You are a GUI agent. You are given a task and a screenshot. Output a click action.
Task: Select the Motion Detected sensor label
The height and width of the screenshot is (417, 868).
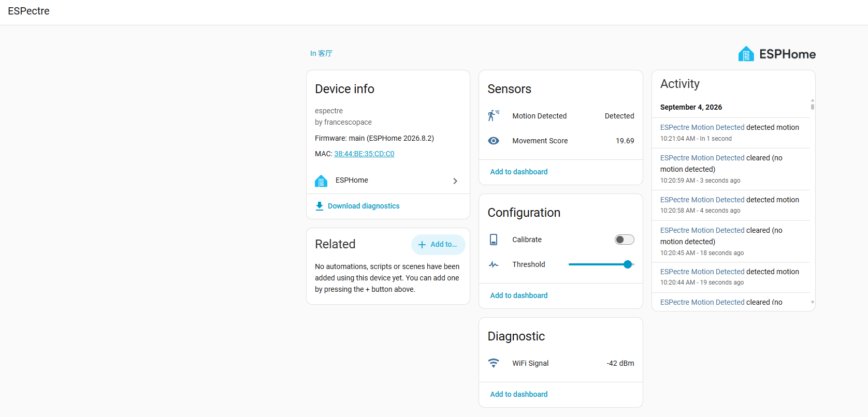(x=539, y=116)
